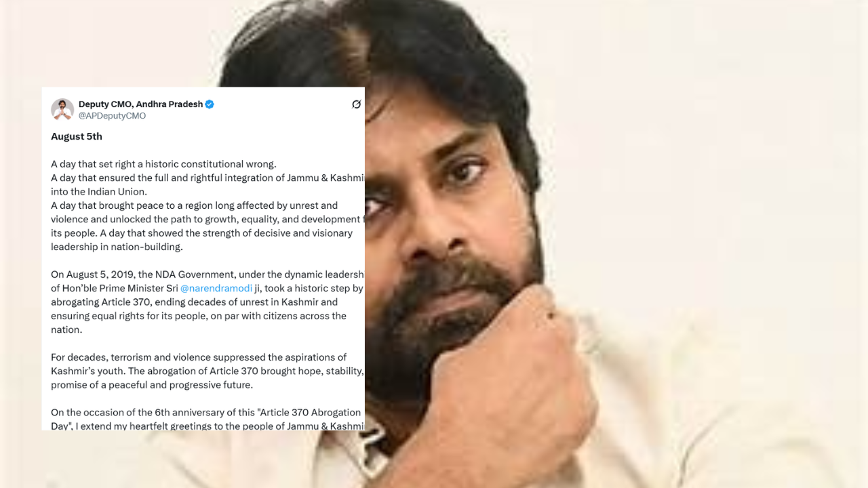The height and width of the screenshot is (488, 868).
Task: Click the 'On August 5, 2019' paragraph start
Action: (92, 274)
